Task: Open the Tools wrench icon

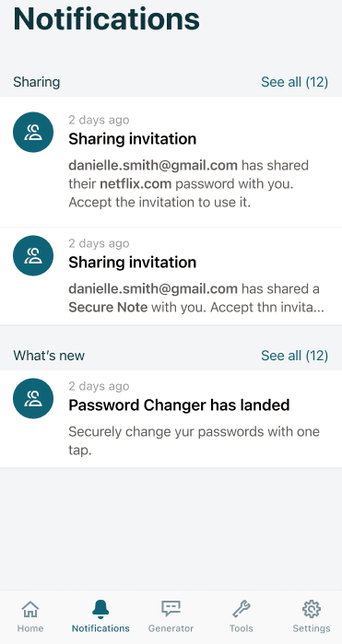Action: (242, 609)
